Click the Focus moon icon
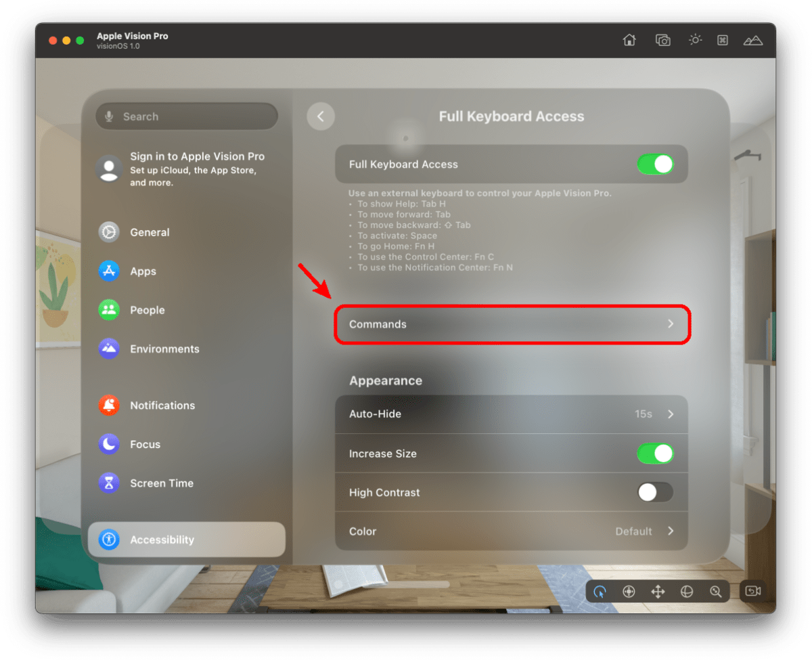 tap(108, 444)
